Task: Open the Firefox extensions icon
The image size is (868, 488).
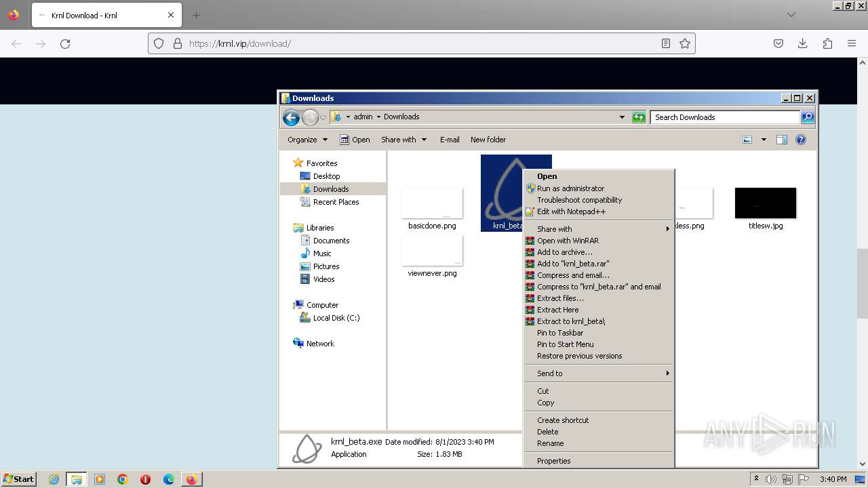Action: point(827,43)
